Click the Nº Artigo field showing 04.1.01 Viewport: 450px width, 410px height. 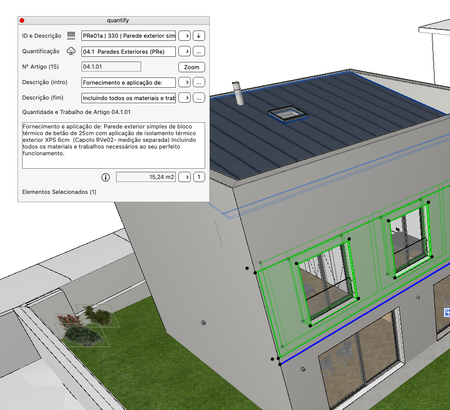pyautogui.click(x=111, y=67)
